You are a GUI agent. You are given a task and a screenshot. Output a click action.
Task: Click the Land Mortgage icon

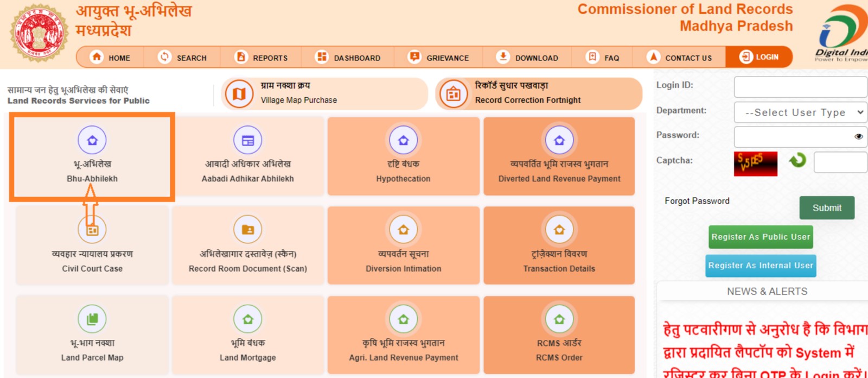point(248,319)
